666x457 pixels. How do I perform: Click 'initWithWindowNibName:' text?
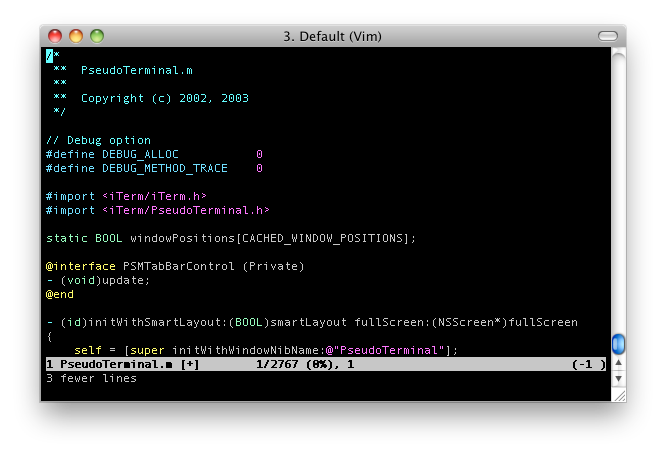tap(248, 350)
